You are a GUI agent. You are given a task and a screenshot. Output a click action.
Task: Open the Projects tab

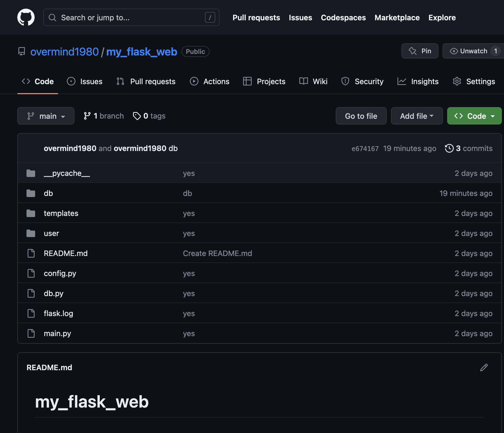(x=264, y=81)
